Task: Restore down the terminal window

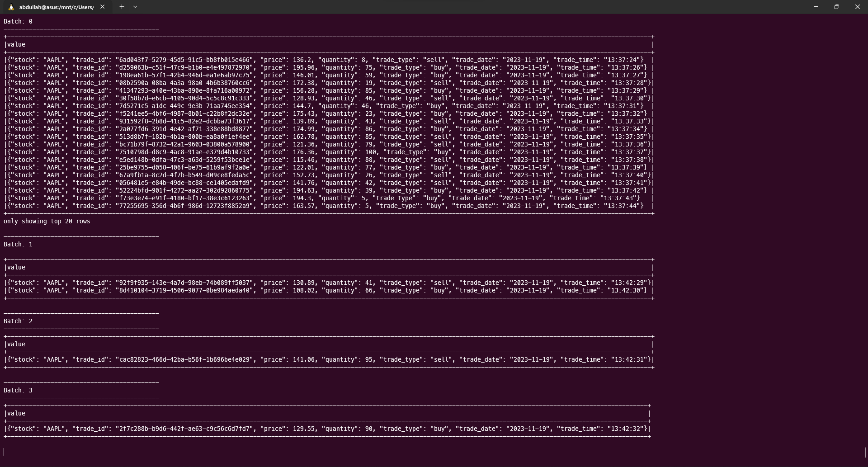Action: click(x=837, y=7)
